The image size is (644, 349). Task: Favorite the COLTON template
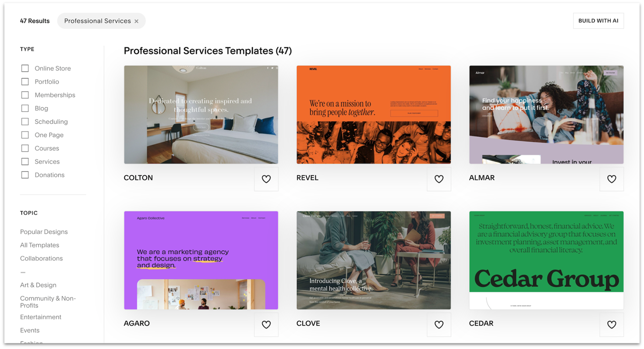266,179
